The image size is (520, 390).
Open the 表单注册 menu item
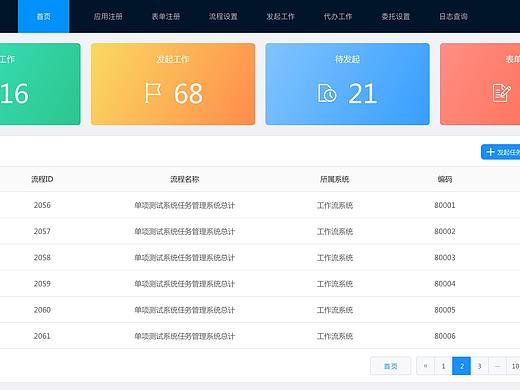tap(166, 16)
